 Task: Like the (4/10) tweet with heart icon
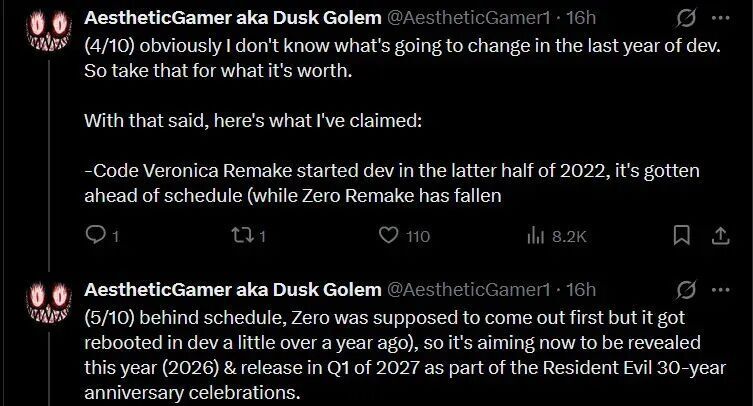[390, 236]
